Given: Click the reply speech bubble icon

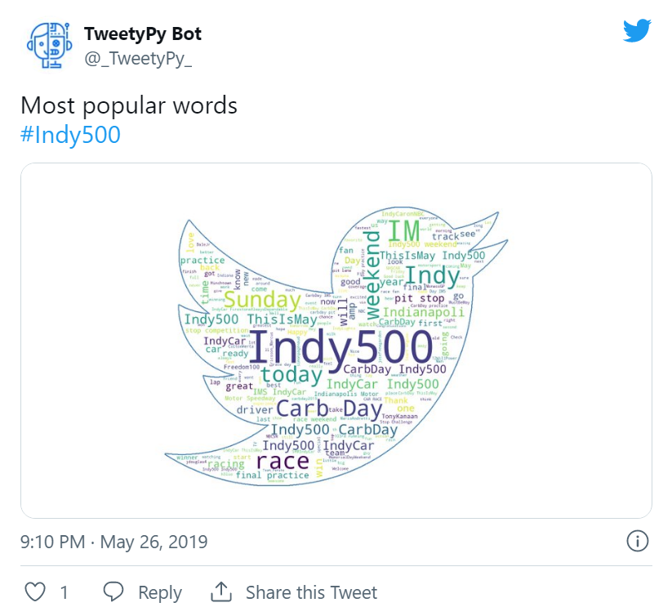Looking at the screenshot, I should click(113, 592).
